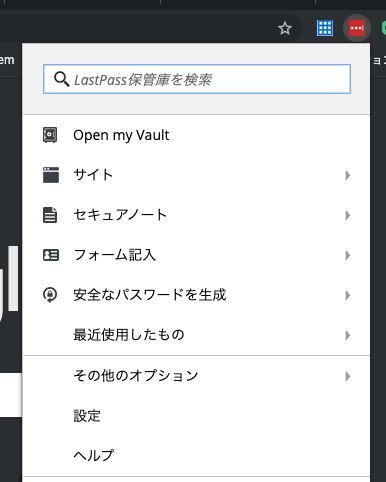
Task: Expand the 安全なパスワードを生成 submenu arrow
Action: point(348,295)
